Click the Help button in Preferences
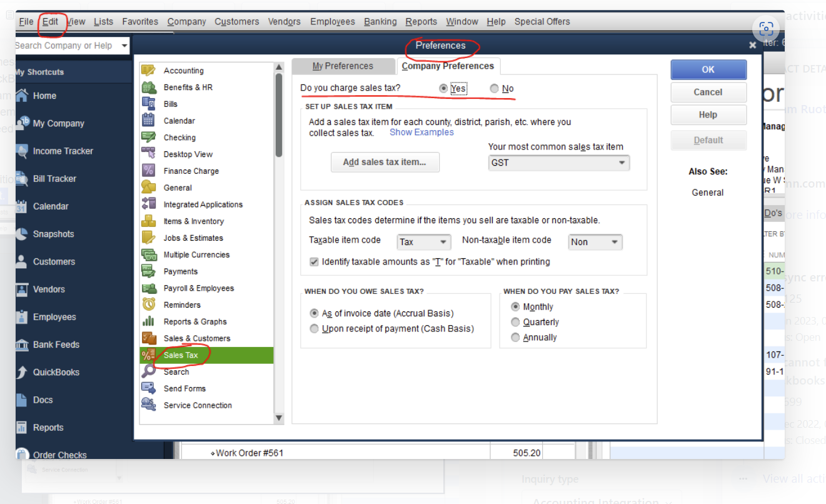 click(708, 115)
